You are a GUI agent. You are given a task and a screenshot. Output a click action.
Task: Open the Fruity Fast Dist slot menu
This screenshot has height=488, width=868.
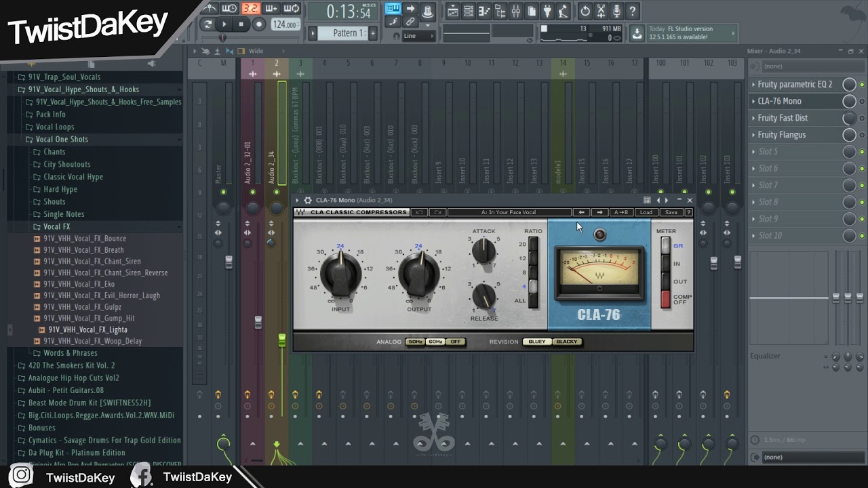click(753, 118)
